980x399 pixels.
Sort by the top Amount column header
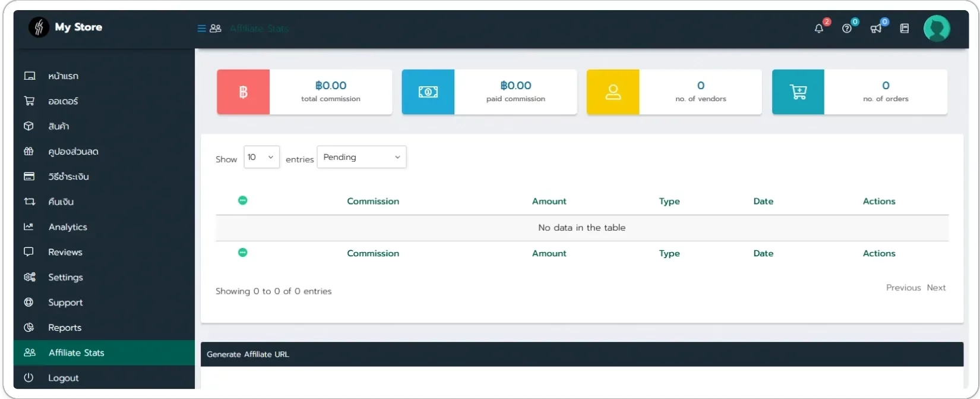tap(549, 202)
